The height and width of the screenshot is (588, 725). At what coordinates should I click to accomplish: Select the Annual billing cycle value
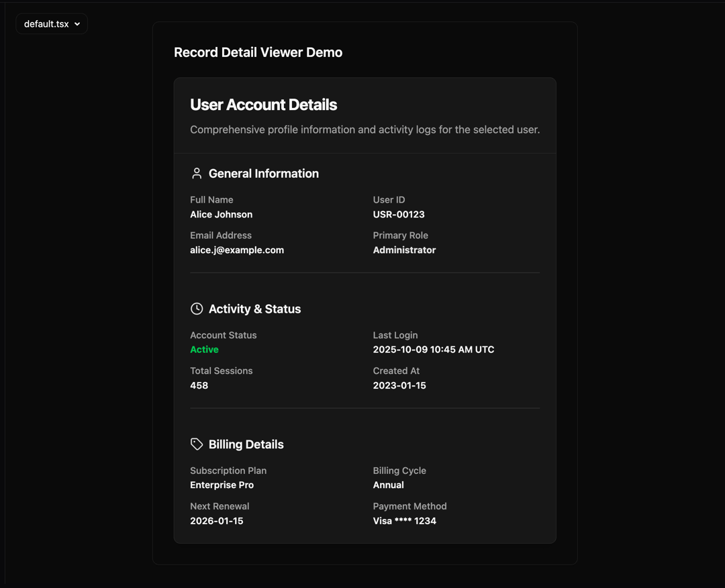point(389,485)
